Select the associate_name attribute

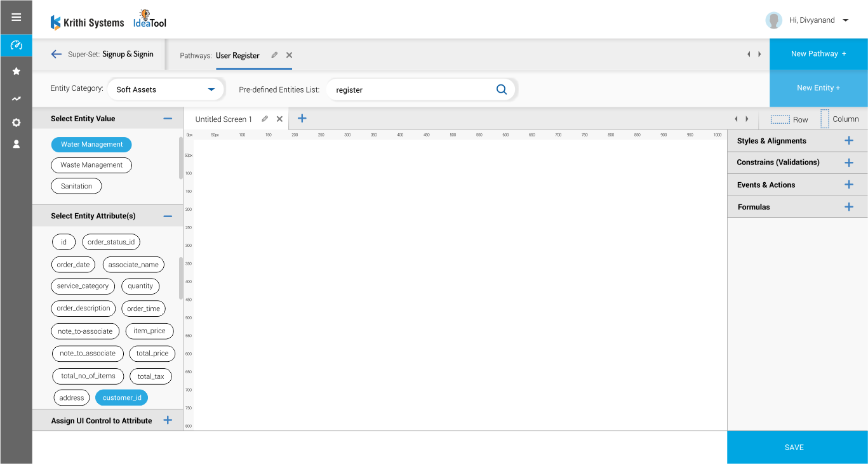pos(133,265)
